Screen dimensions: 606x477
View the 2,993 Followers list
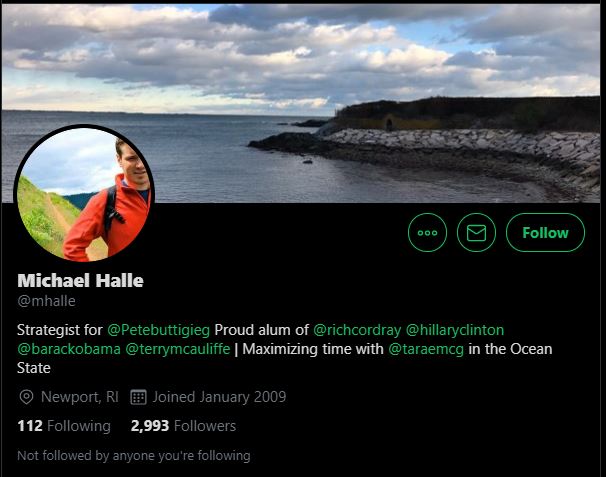pos(183,426)
